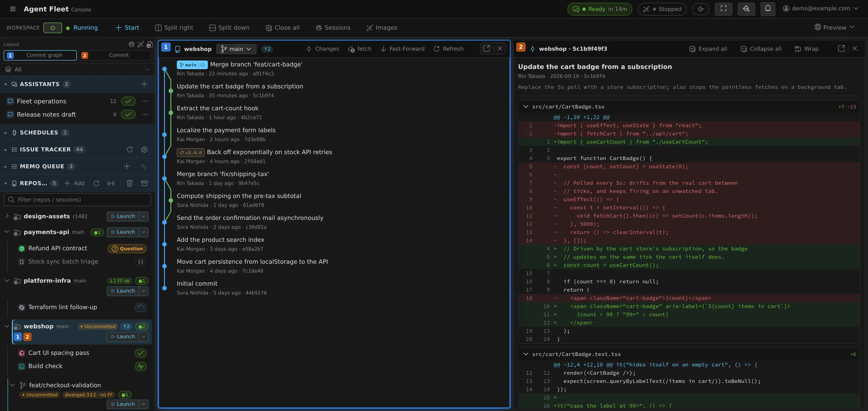Click the Ready in 14m status pill
Image resolution: width=868 pixels, height=411 pixels.
tap(600, 9)
